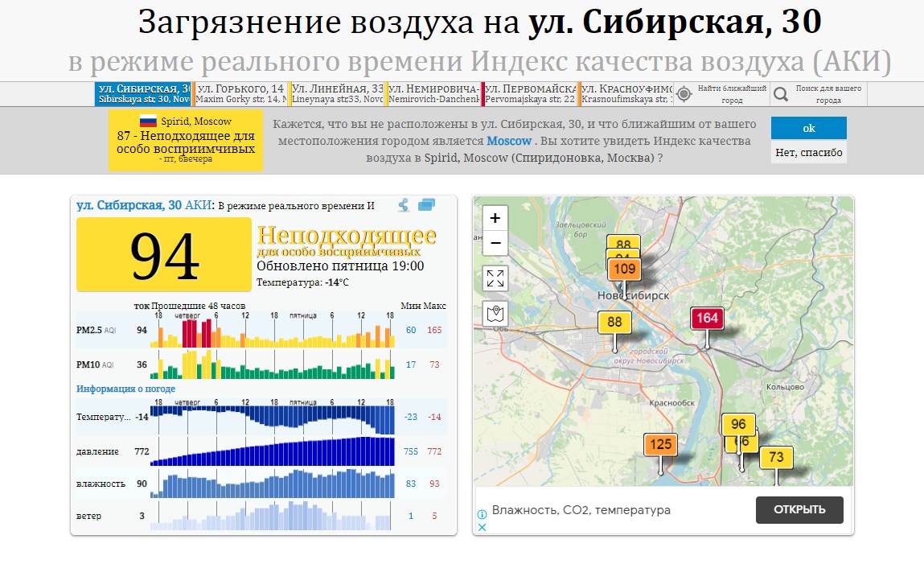Open the ул. Сибирская, 30 АКИ title link
Screen dimensions: 924x564
(144, 205)
